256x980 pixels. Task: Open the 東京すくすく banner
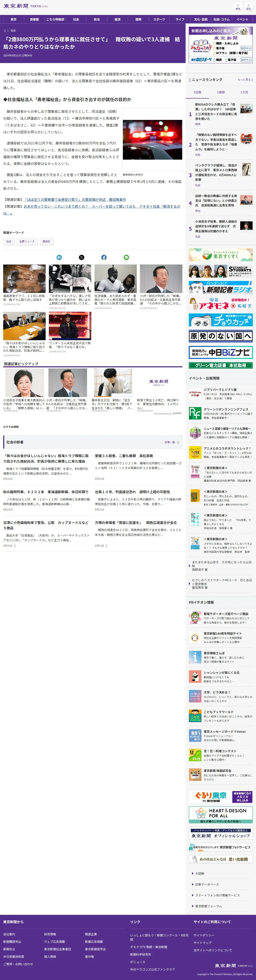[221, 255]
